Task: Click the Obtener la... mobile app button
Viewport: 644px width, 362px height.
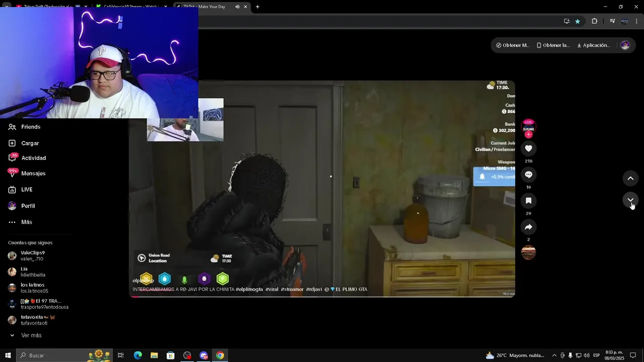Action: 553,45
